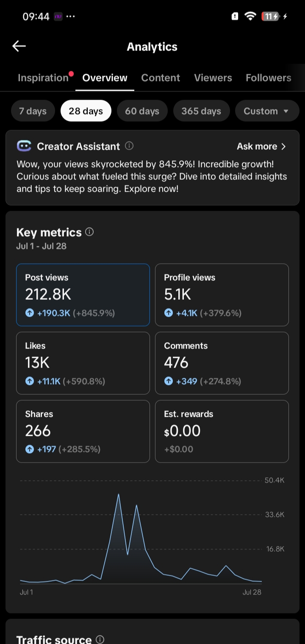This screenshot has width=305, height=644.
Task: Choose the Comments metric card
Action: pyautogui.click(x=222, y=363)
